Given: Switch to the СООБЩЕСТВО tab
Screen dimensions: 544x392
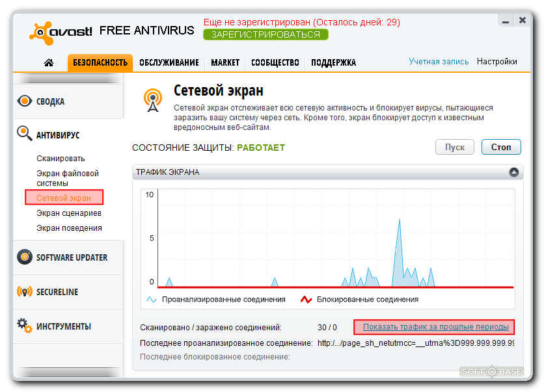Looking at the screenshot, I should (x=275, y=63).
